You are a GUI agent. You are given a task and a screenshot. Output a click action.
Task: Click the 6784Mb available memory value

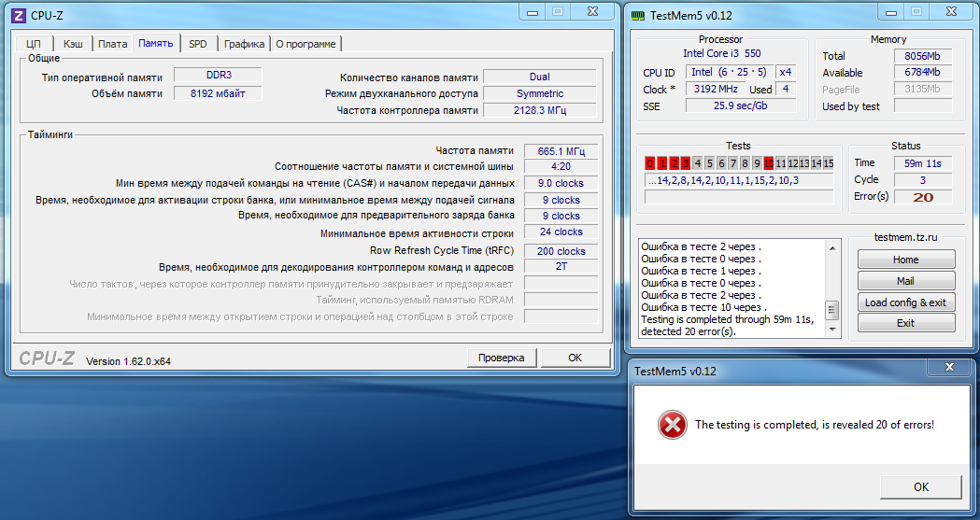(922, 73)
